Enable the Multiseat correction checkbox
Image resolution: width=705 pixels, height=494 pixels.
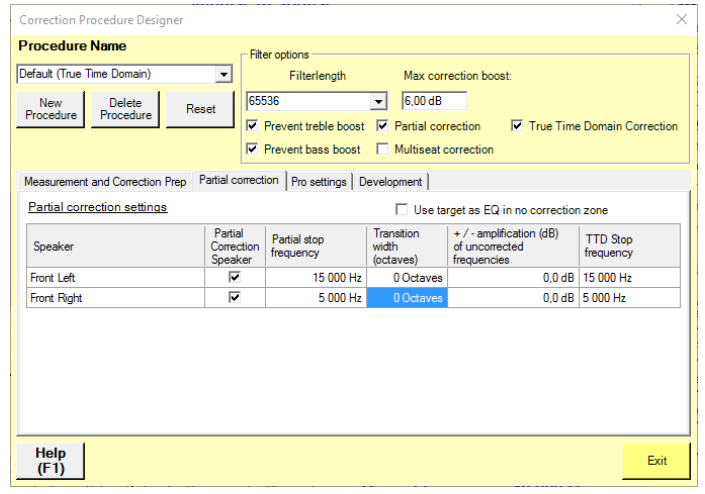[383, 149]
